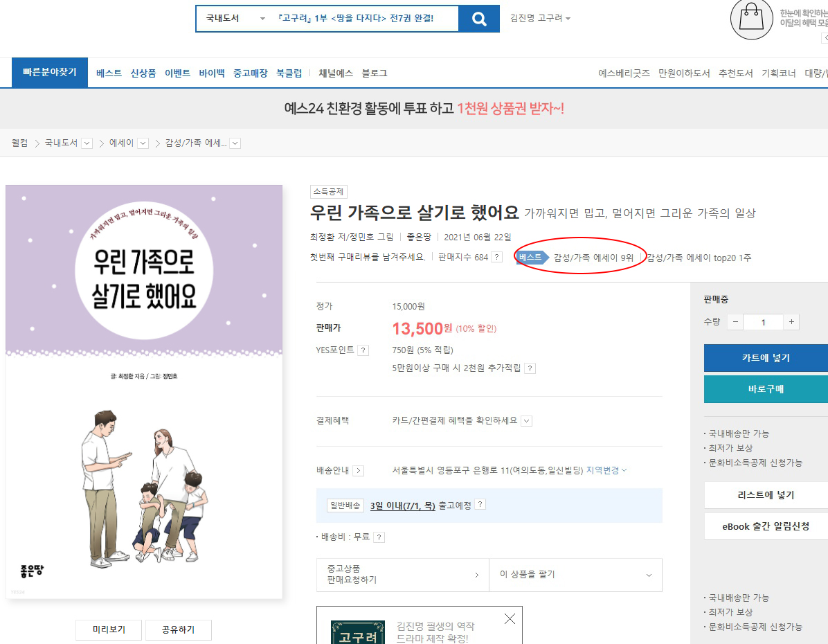Viewport: 828px width, 644px height.
Task: Go to the 신상품 menu
Action: [143, 73]
